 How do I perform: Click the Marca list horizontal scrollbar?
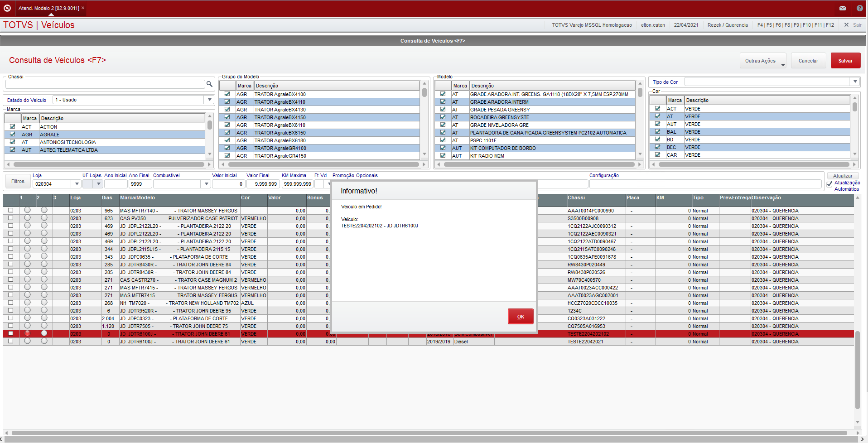[x=109, y=164]
